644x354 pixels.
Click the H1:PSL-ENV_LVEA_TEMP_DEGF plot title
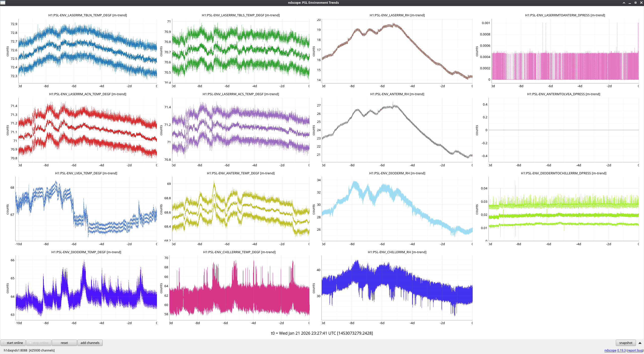86,173
